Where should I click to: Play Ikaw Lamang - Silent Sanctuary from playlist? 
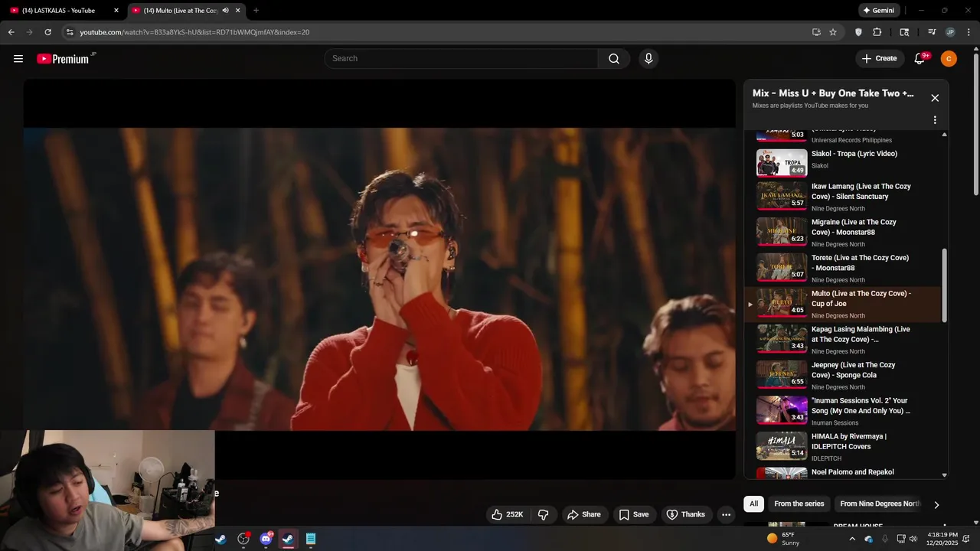pyautogui.click(x=842, y=197)
